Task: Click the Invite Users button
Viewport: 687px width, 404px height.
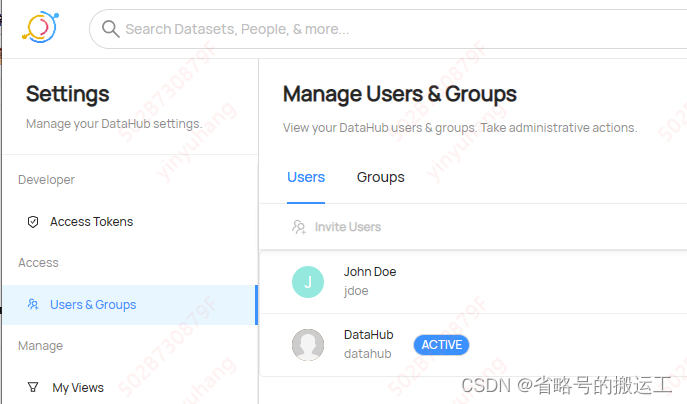Action: pos(336,227)
